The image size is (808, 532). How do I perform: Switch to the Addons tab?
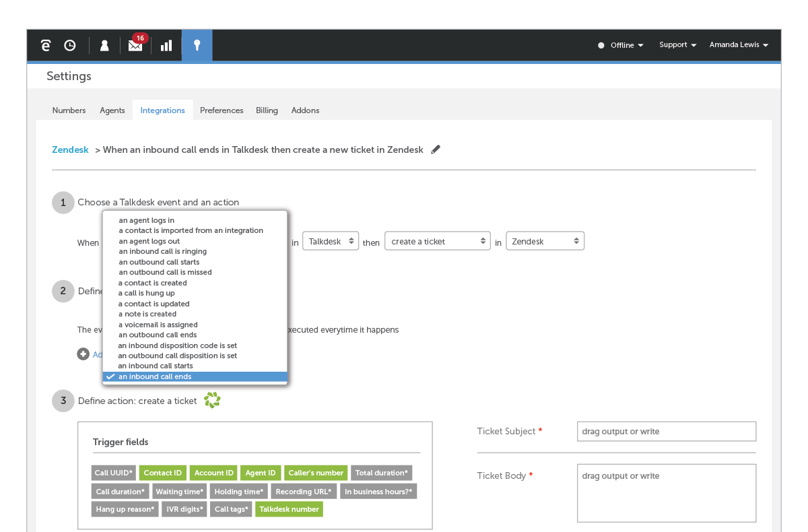(305, 110)
